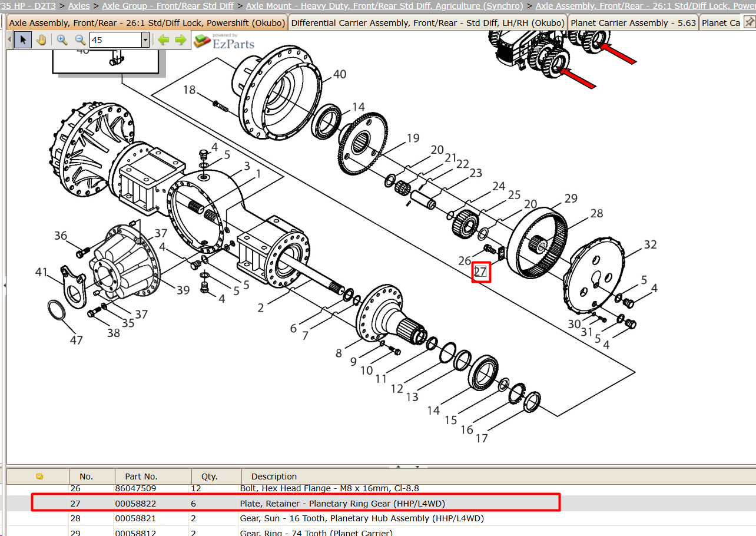Follow the Axles breadcrumb link

point(79,6)
